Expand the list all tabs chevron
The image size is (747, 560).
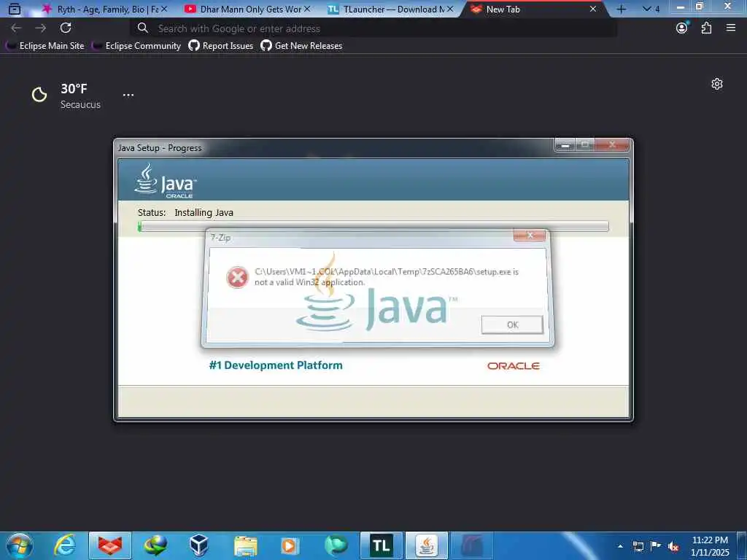tap(651, 9)
